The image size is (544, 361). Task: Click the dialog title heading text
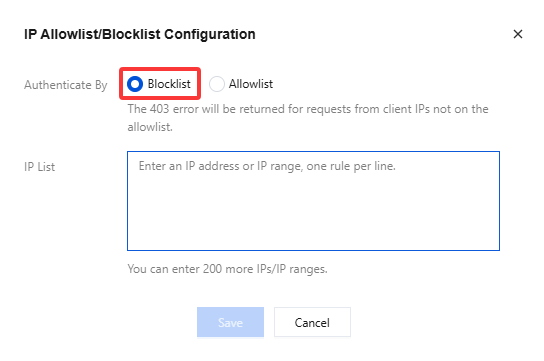pos(140,34)
